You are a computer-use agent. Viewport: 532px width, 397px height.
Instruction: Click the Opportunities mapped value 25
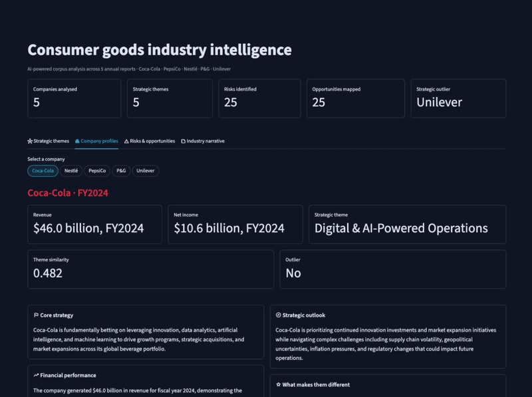click(319, 102)
